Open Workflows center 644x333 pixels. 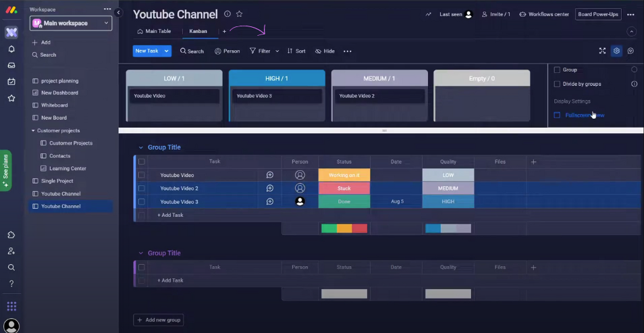544,14
